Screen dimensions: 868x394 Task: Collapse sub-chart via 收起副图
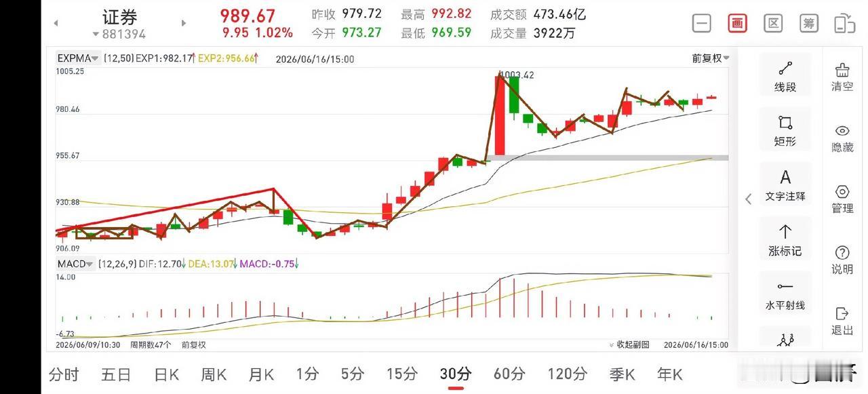(629, 344)
